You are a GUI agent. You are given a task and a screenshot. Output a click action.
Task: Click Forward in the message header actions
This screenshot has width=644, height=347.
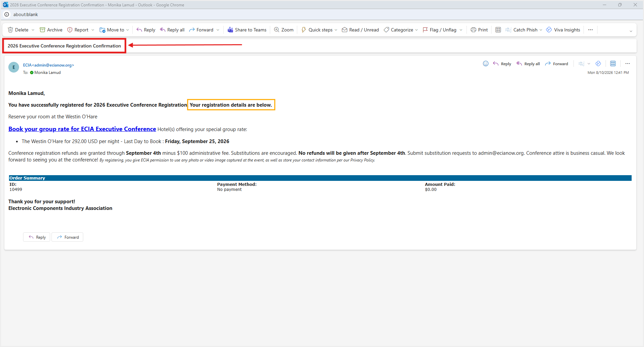[556, 64]
